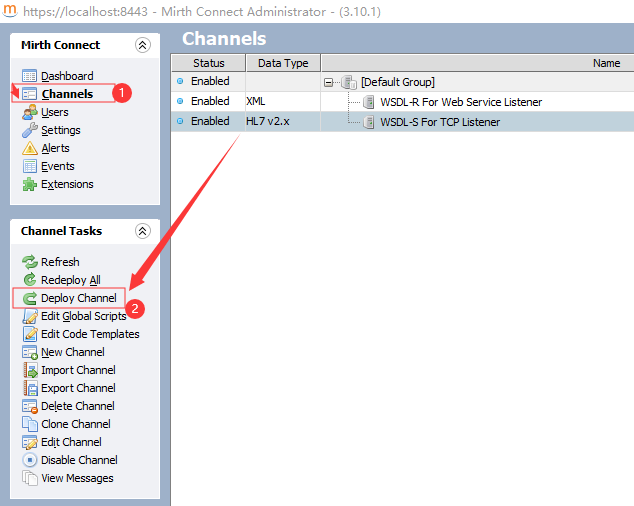Screen dimensions: 634x506
Task: Collapse the Default Group tree node
Action: click(x=328, y=83)
